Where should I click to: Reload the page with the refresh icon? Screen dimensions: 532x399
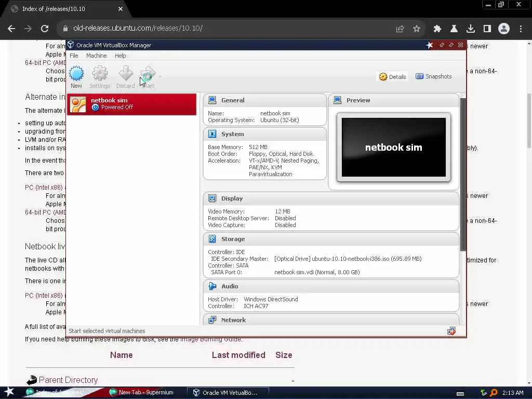pos(45,29)
